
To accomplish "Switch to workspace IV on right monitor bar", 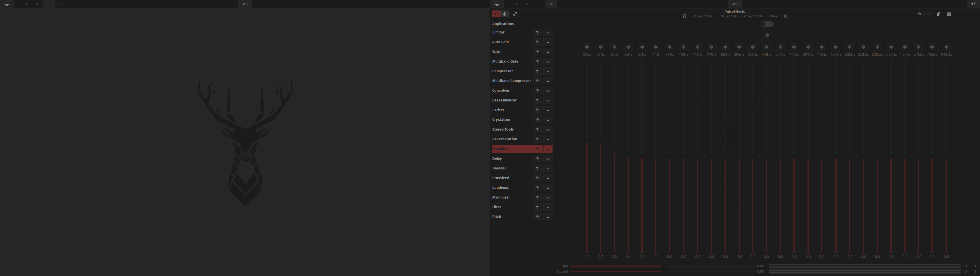I will click(551, 4).
